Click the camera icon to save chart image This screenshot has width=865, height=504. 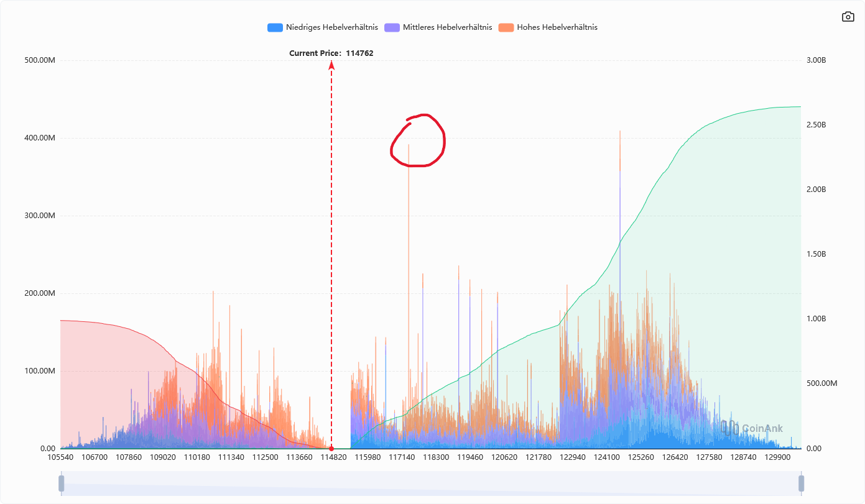coord(848,17)
